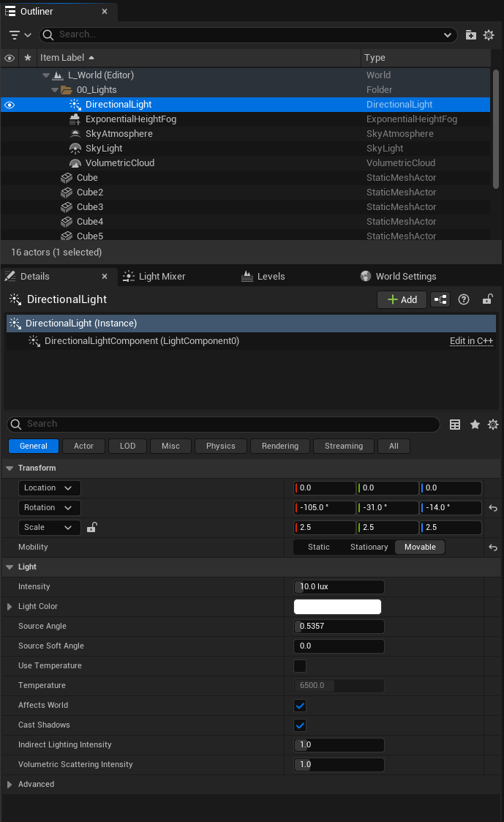Click the help question mark icon
This screenshot has width=504, height=822.
pyautogui.click(x=464, y=299)
